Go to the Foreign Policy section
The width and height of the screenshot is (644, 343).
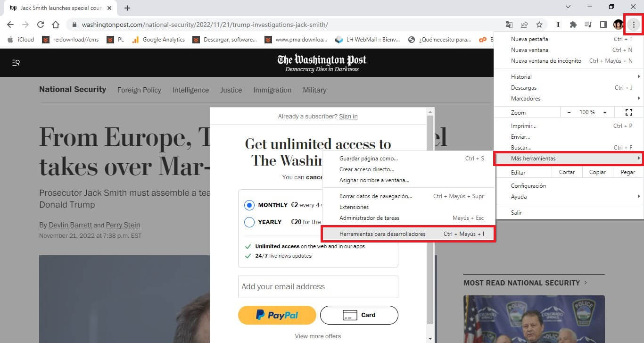click(x=139, y=90)
